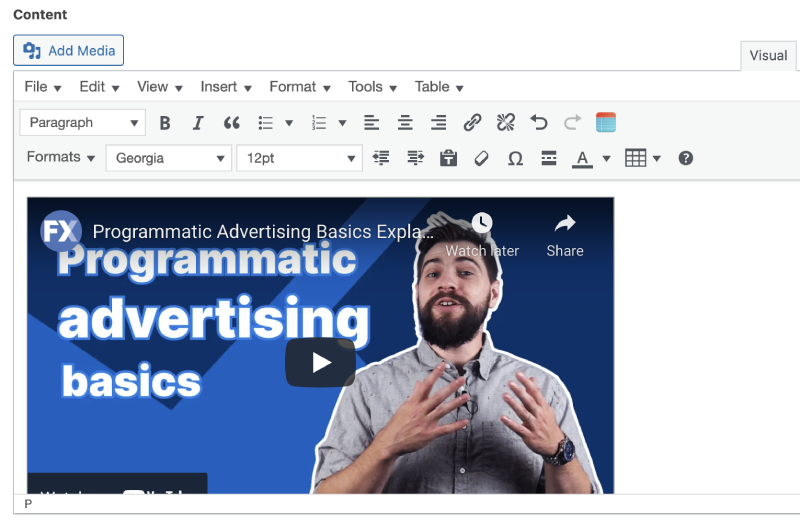The height and width of the screenshot is (522, 800).
Task: Open the Formats dropdown
Action: click(x=60, y=157)
